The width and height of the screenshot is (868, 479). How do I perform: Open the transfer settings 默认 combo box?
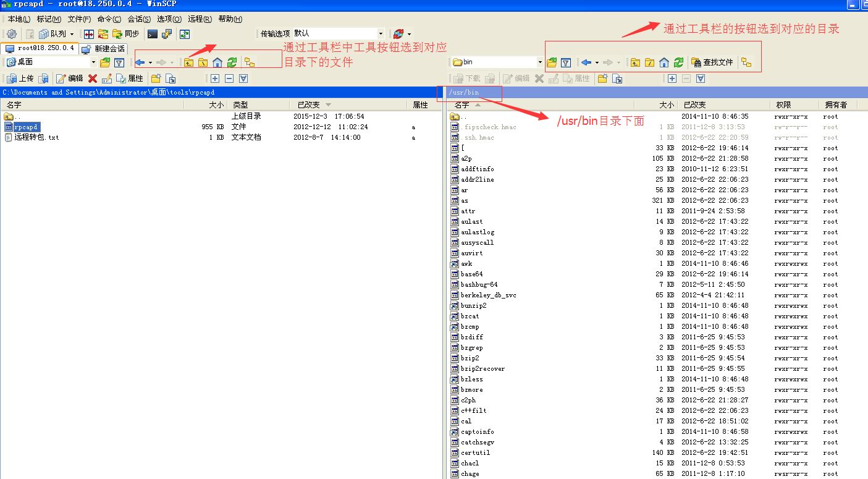[338, 33]
